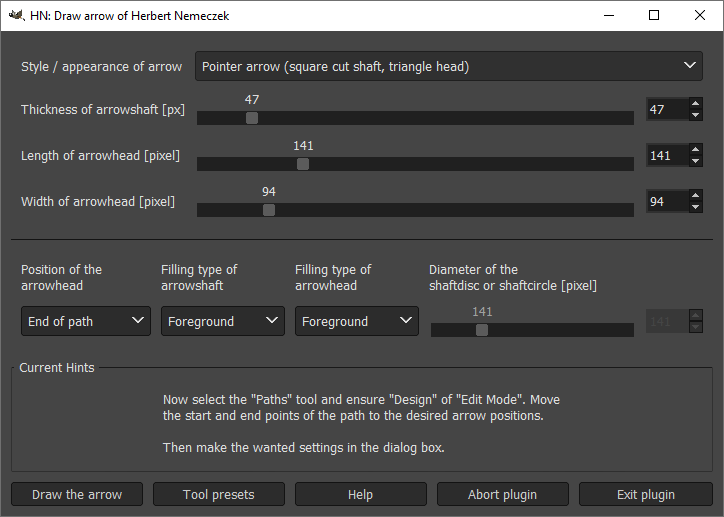Click the 'Style / appearance of arrow' label

click(x=102, y=66)
